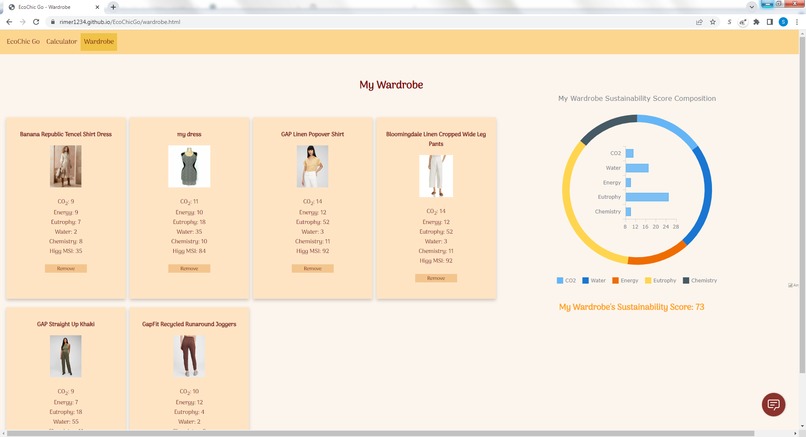
Task: Click the 'My Wardrobe' heading
Action: tap(391, 85)
